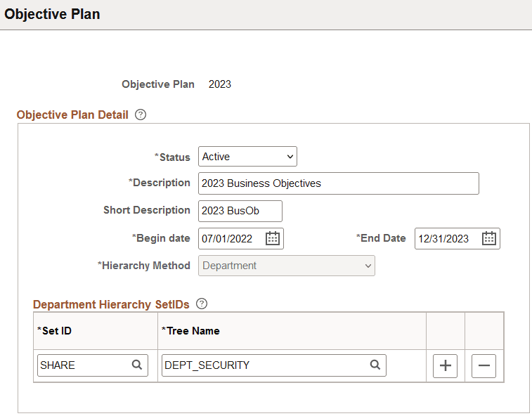Viewport: 532px width, 416px height.
Task: Click the Begin date input field
Action: click(231, 238)
